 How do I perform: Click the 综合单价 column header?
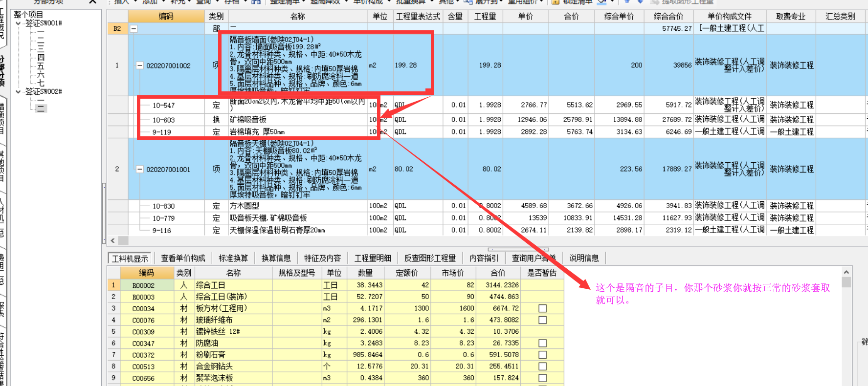point(619,16)
